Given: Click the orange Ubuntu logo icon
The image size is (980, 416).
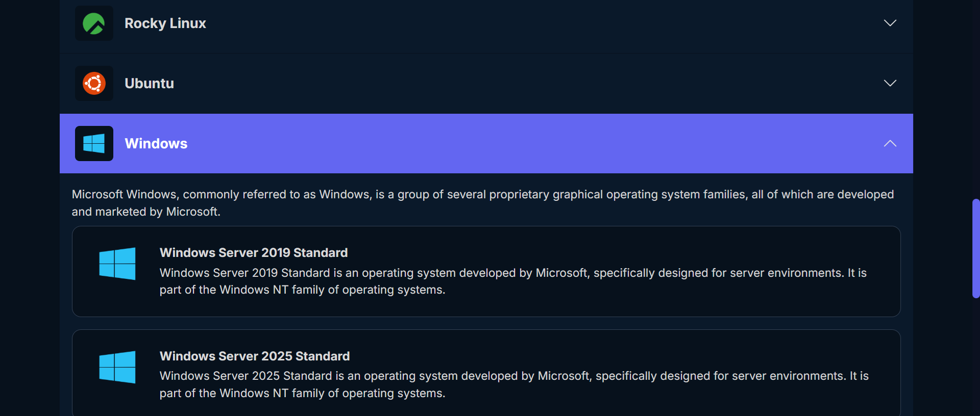Looking at the screenshot, I should pyautogui.click(x=94, y=83).
